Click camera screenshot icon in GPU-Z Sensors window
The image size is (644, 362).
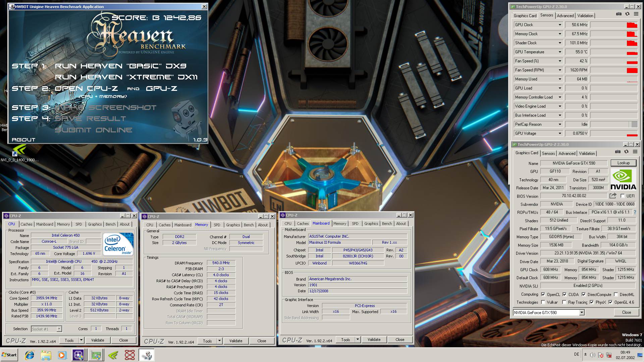point(619,14)
